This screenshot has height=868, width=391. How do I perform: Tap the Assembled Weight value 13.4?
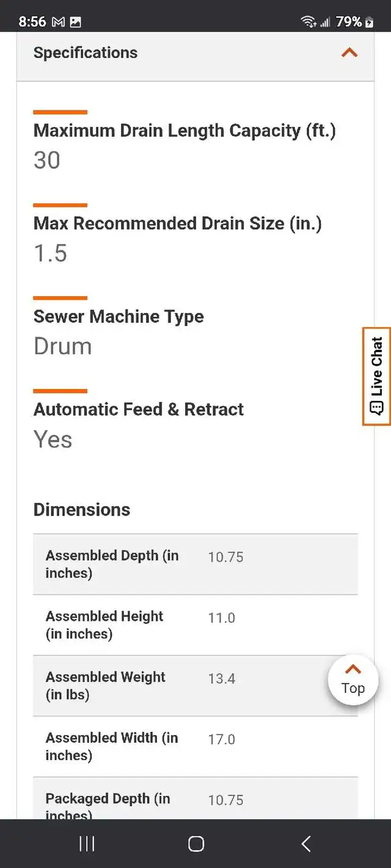coord(222,679)
